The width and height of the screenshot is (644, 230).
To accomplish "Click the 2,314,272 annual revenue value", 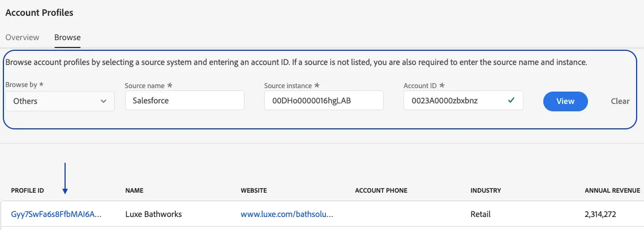I will pos(600,214).
